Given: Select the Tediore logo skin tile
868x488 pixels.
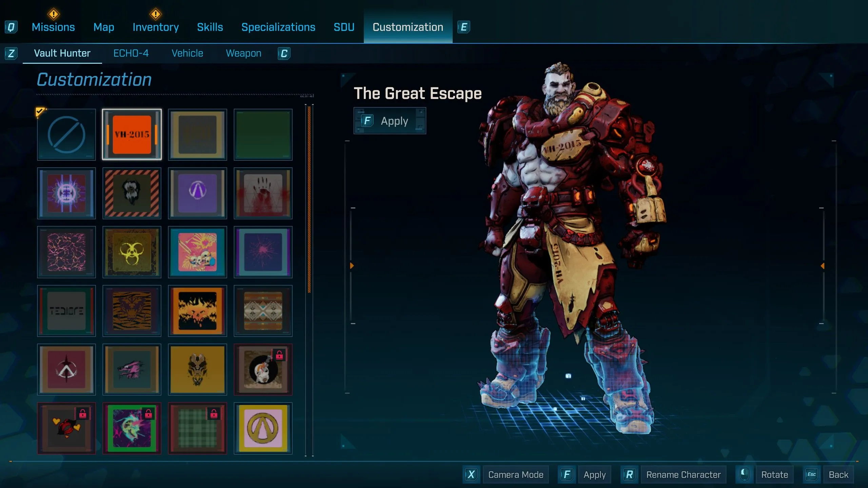Looking at the screenshot, I should pyautogui.click(x=66, y=311).
